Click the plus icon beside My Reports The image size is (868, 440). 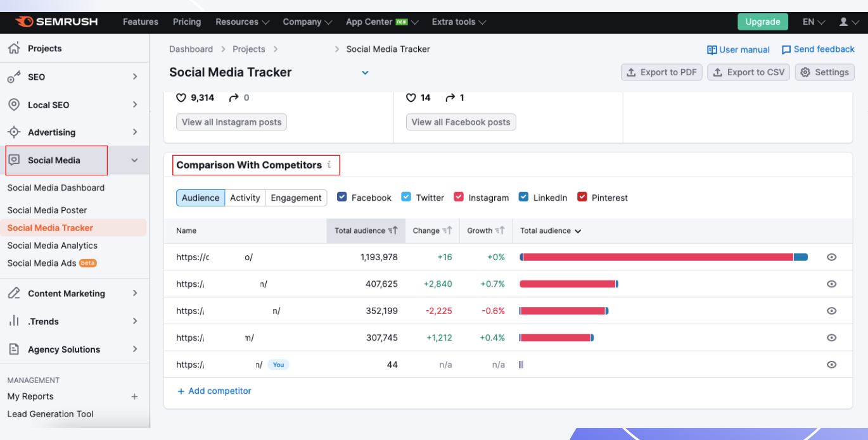coord(134,396)
